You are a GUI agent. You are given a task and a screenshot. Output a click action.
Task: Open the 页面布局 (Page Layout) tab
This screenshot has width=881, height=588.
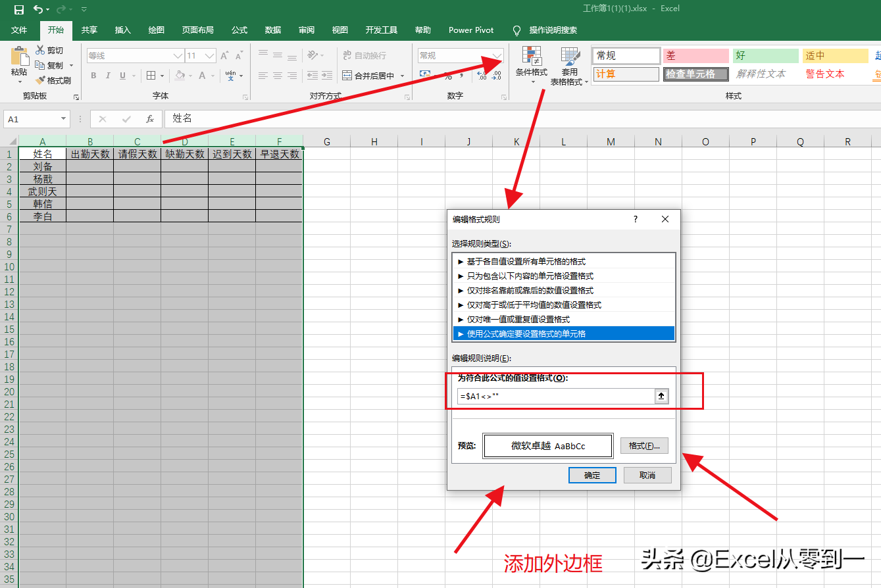pos(198,30)
